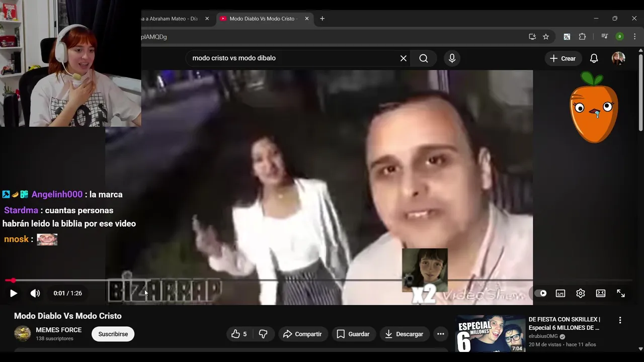
Task: Subscribe to MEMES FORCE channel
Action: click(x=113, y=334)
